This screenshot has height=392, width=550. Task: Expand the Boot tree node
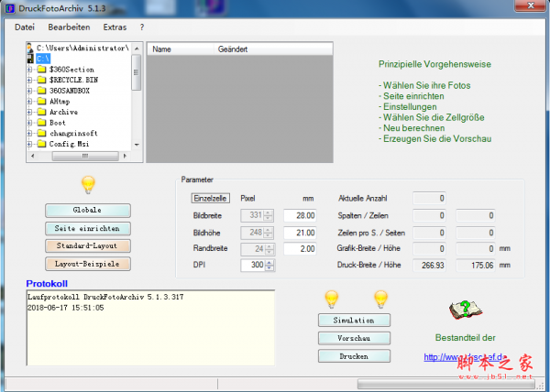point(30,123)
